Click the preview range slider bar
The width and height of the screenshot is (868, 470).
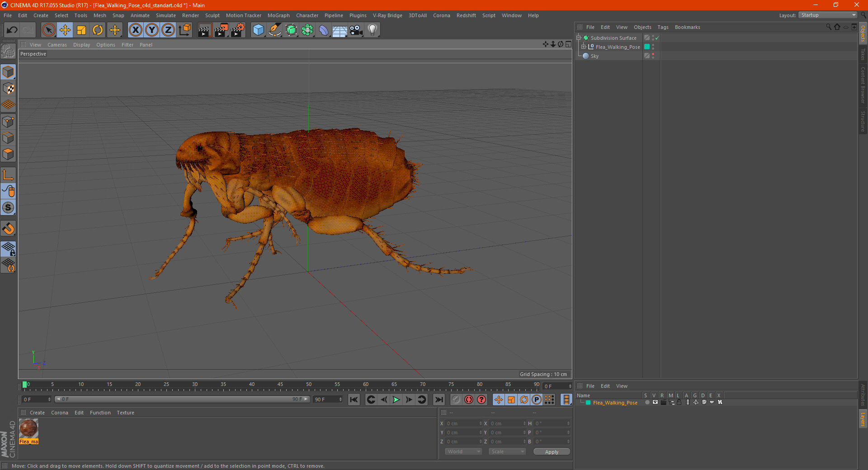(x=182, y=399)
